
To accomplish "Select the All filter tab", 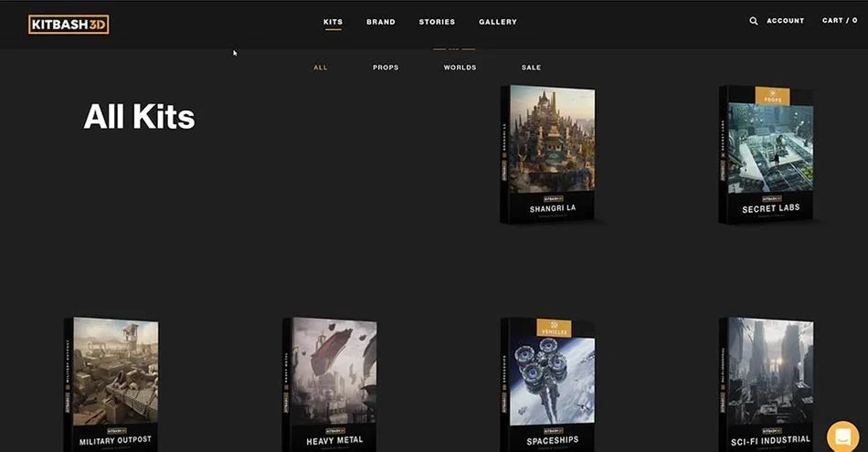I will pyautogui.click(x=321, y=68).
